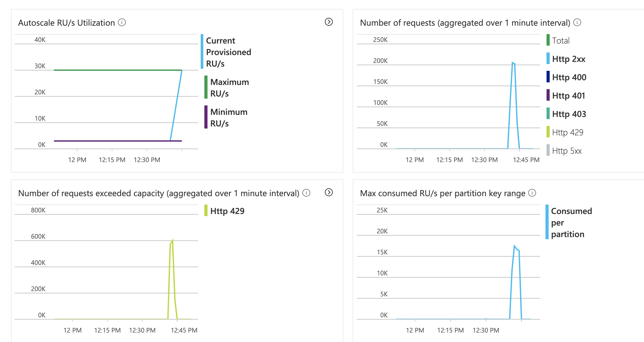Image resolution: width=644 pixels, height=342 pixels.
Task: Click Http 429 yellow-green legend swatch in exceeded chart
Action: [x=206, y=211]
